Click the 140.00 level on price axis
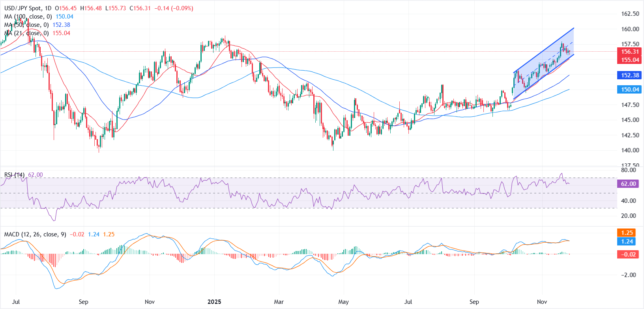 pos(630,150)
